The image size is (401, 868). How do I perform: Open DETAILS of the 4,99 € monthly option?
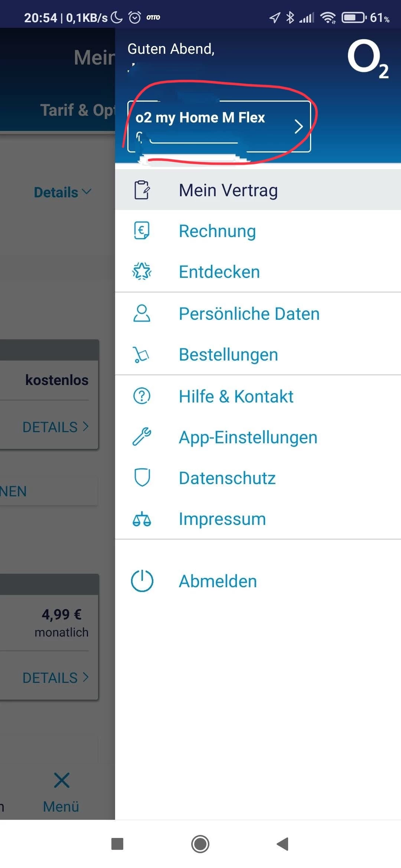pos(55,678)
